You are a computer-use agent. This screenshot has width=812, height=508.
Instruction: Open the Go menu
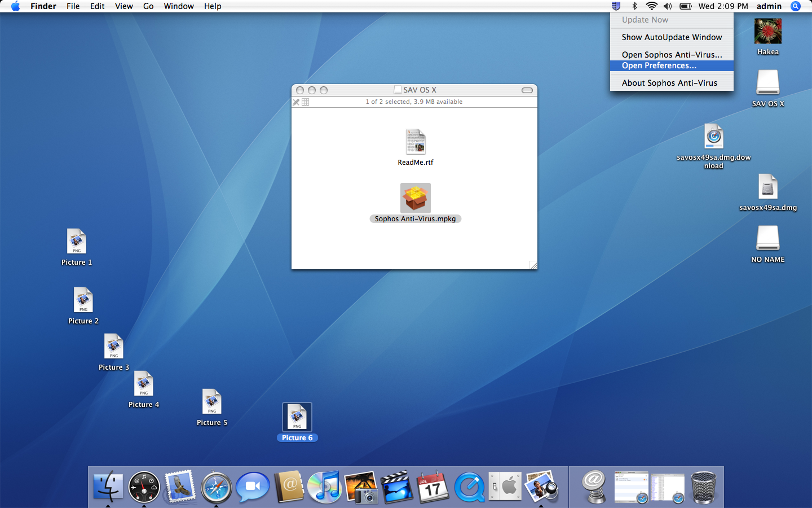coord(148,6)
